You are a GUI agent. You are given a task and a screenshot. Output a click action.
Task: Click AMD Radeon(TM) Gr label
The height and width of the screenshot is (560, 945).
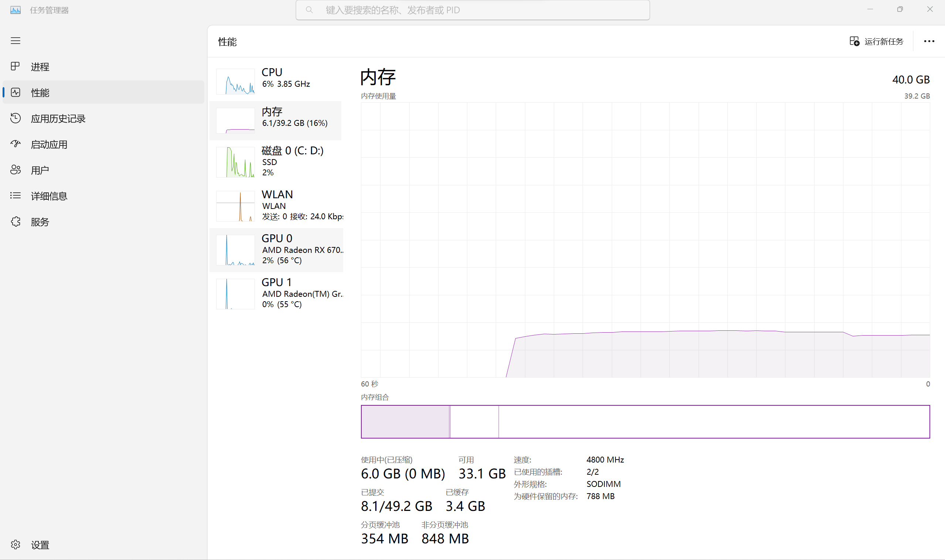(303, 293)
